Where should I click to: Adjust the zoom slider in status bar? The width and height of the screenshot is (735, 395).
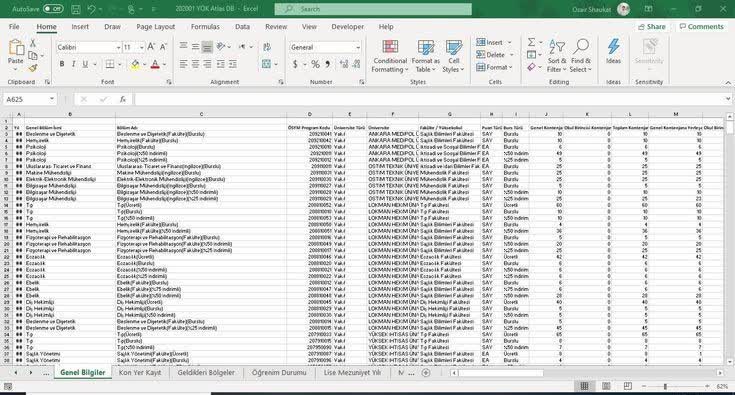click(x=665, y=386)
